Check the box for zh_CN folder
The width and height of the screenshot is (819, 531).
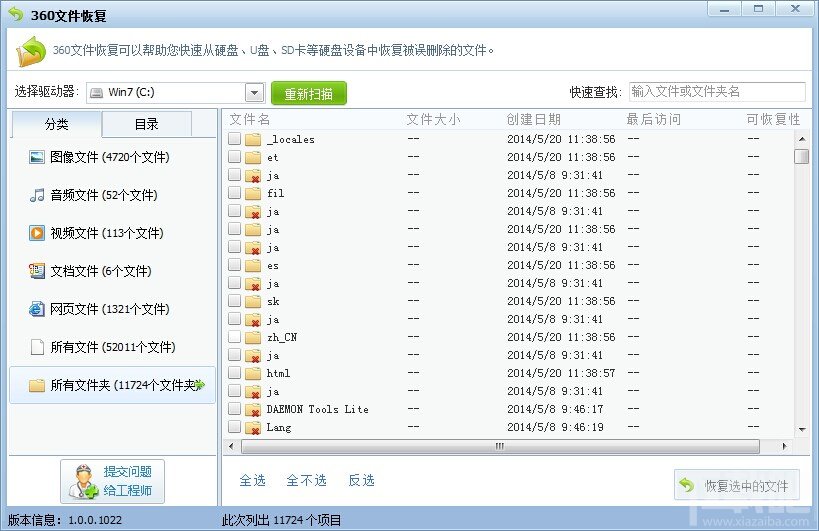coord(235,337)
